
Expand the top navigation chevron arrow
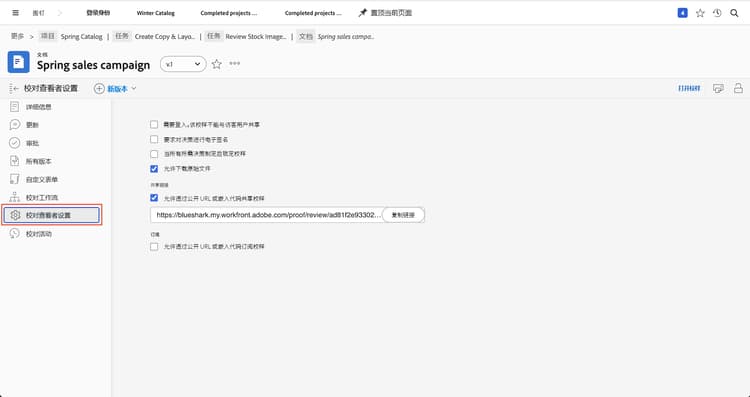click(x=60, y=13)
